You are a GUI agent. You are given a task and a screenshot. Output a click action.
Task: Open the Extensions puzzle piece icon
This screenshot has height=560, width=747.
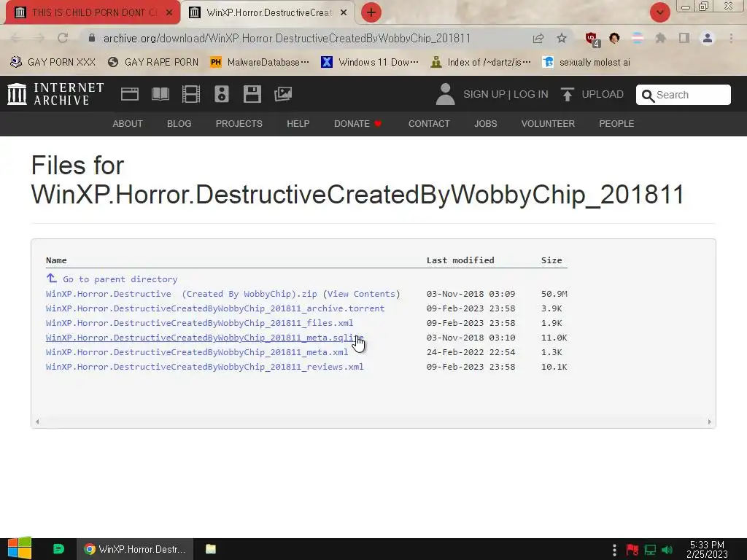pyautogui.click(x=660, y=38)
